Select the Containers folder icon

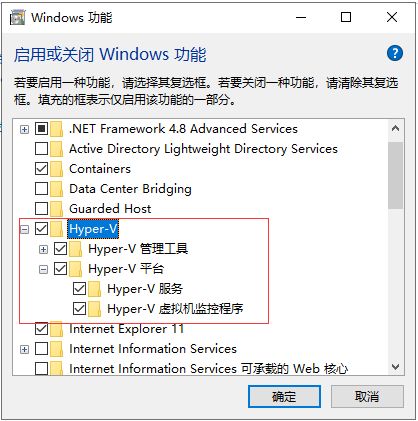(57, 169)
